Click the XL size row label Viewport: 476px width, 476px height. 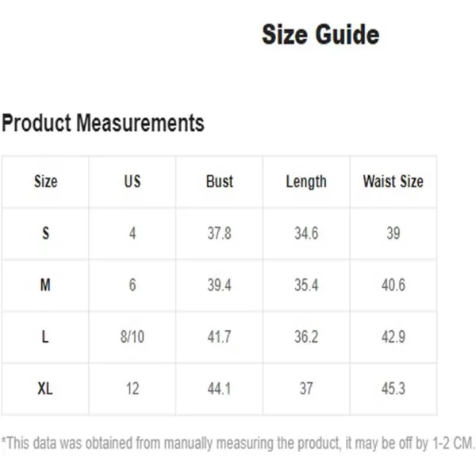coord(45,389)
